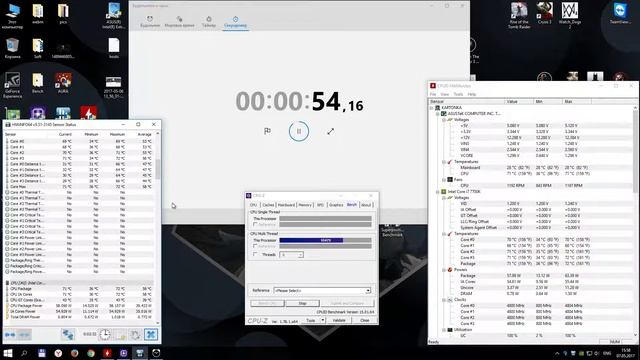Open the View menu in HWMonitor

click(444, 94)
